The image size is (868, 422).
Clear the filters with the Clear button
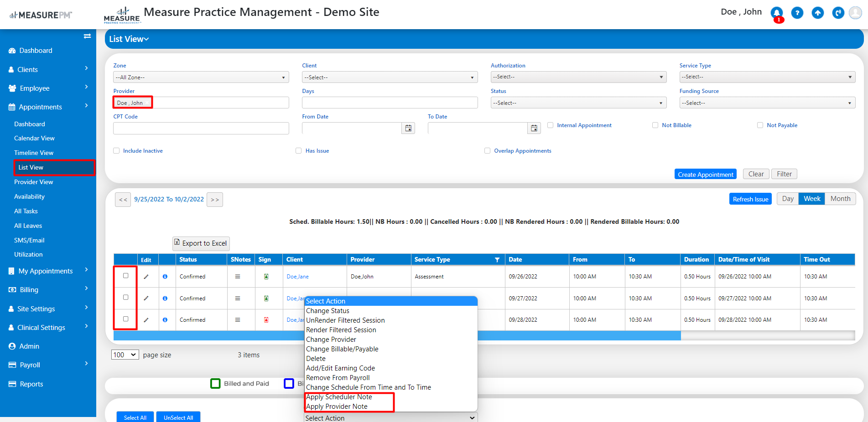tap(756, 174)
